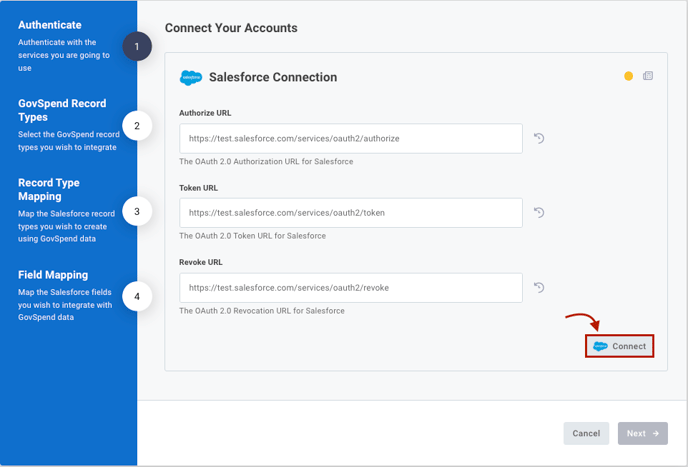This screenshot has width=688, height=467.
Task: Click the Salesforce cloud inside Connect button
Action: [600, 346]
